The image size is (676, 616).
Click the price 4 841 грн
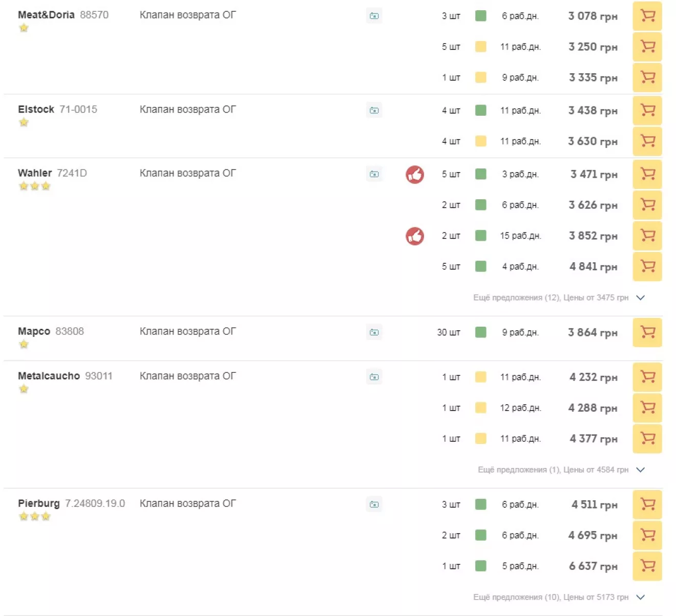593,267
